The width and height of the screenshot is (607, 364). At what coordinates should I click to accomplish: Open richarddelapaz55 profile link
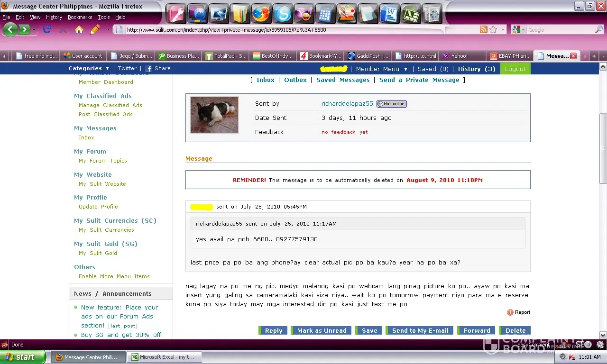tap(347, 104)
